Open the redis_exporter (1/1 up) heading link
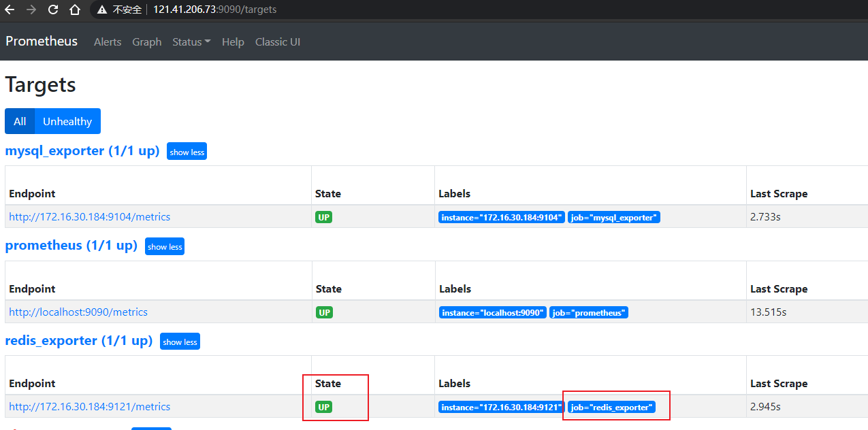This screenshot has width=868, height=430. (79, 340)
